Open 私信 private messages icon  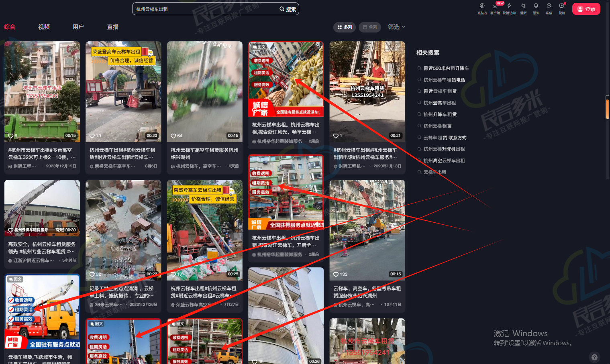(549, 6)
